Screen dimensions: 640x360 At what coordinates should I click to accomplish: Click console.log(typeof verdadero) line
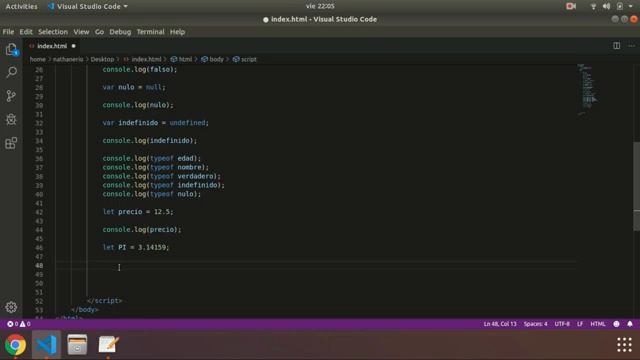[162, 176]
